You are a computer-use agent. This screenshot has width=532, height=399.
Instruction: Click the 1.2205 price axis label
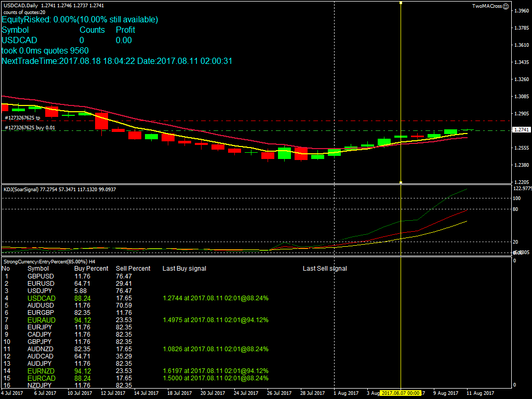click(522, 182)
